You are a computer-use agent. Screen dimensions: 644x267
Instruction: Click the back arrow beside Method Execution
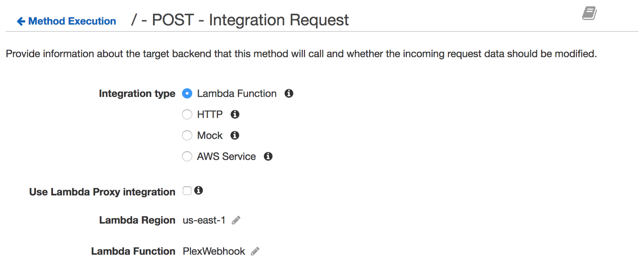(21, 21)
